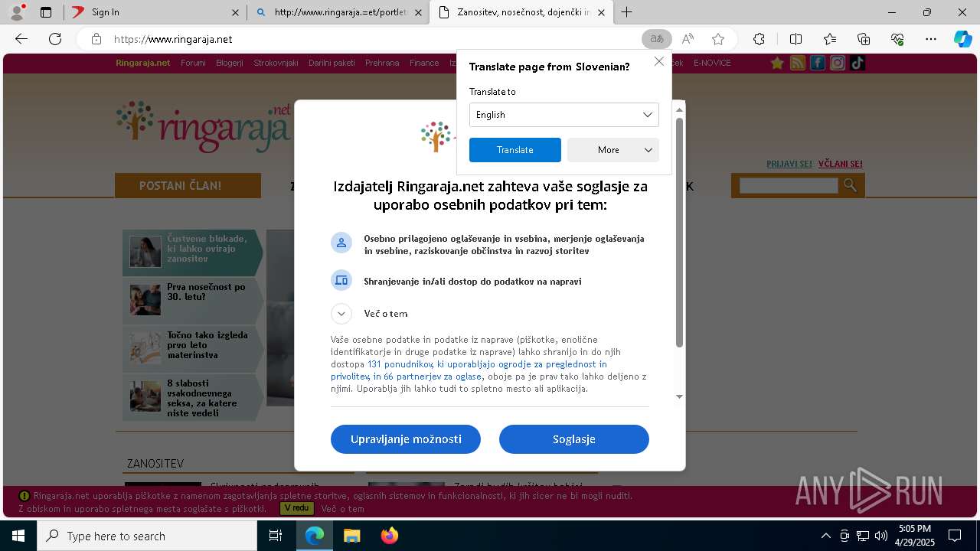
Task: Open File Explorer from taskbar
Action: point(351,536)
